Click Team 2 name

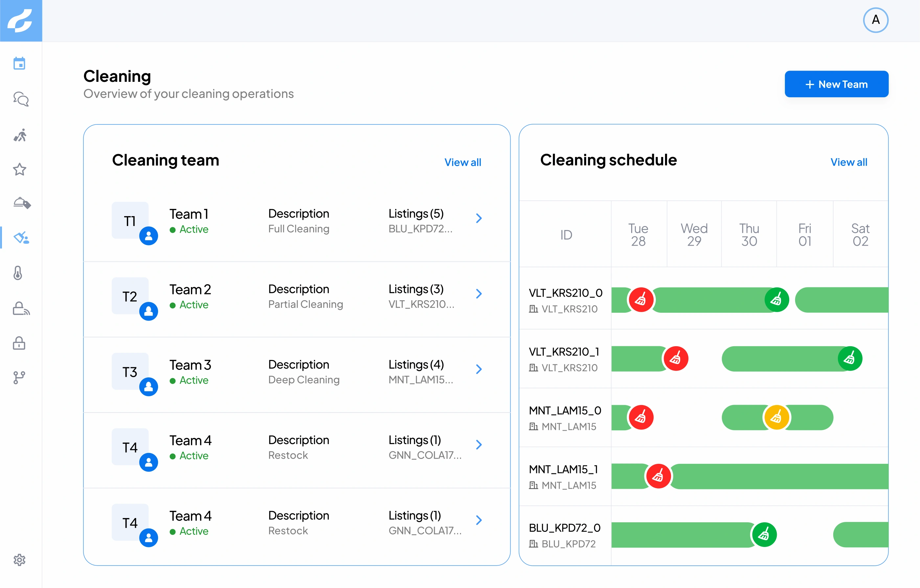(x=190, y=290)
